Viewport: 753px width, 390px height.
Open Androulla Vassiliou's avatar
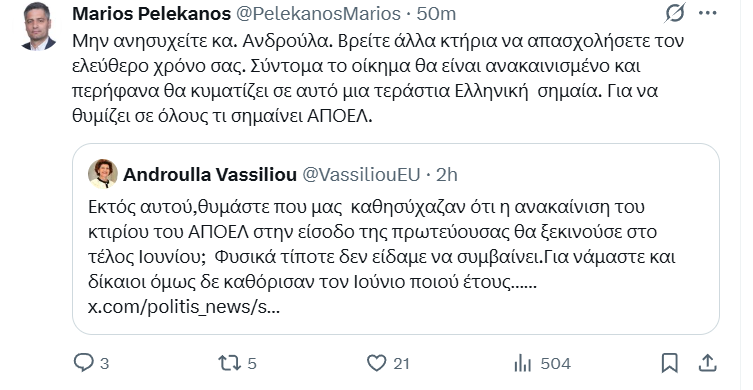pyautogui.click(x=103, y=174)
